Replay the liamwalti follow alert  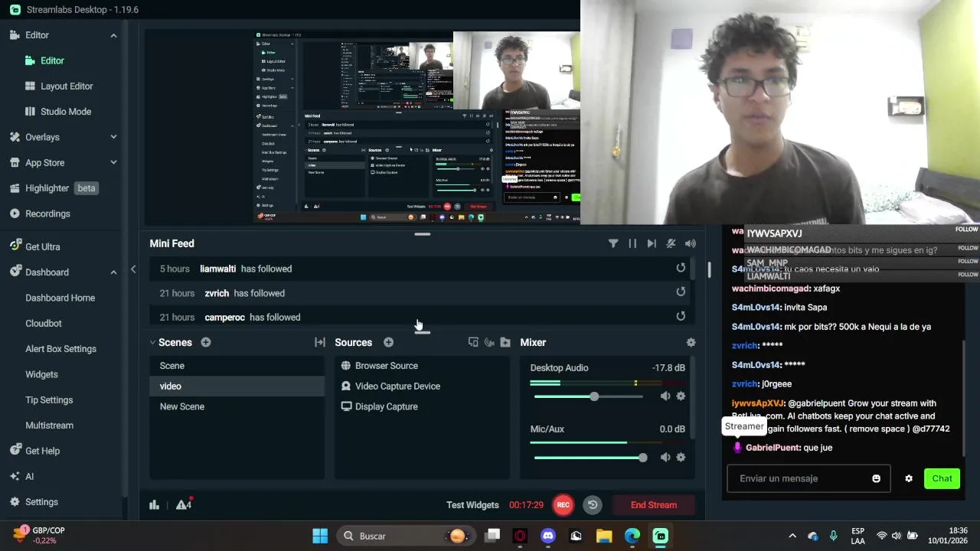[681, 268]
